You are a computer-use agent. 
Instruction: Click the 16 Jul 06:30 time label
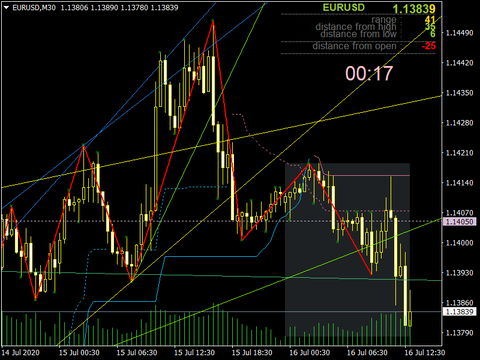click(367, 353)
